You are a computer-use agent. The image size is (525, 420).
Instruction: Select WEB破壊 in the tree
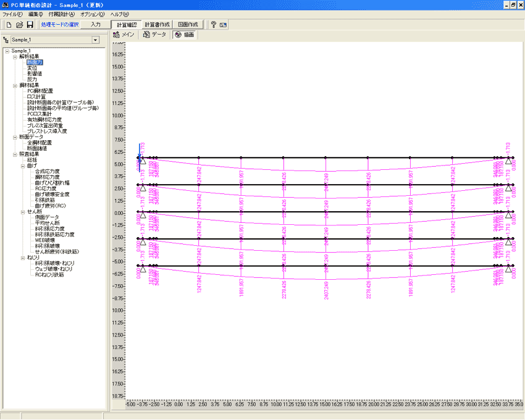coord(45,240)
